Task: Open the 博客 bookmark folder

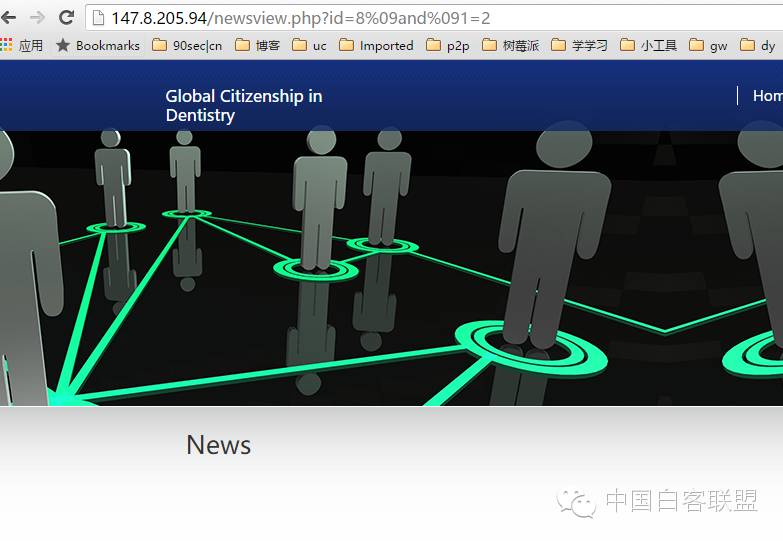Action: click(x=258, y=45)
